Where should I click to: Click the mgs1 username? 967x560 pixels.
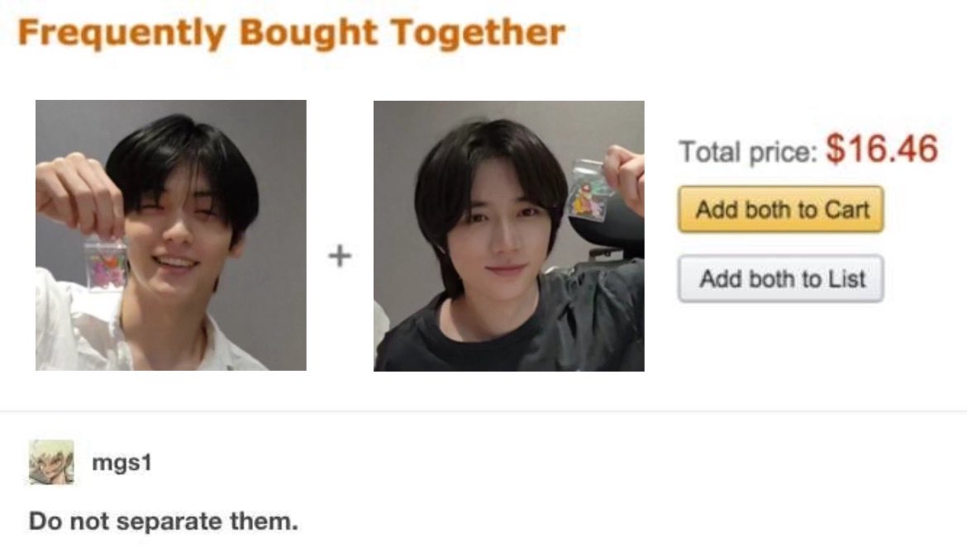(x=121, y=462)
